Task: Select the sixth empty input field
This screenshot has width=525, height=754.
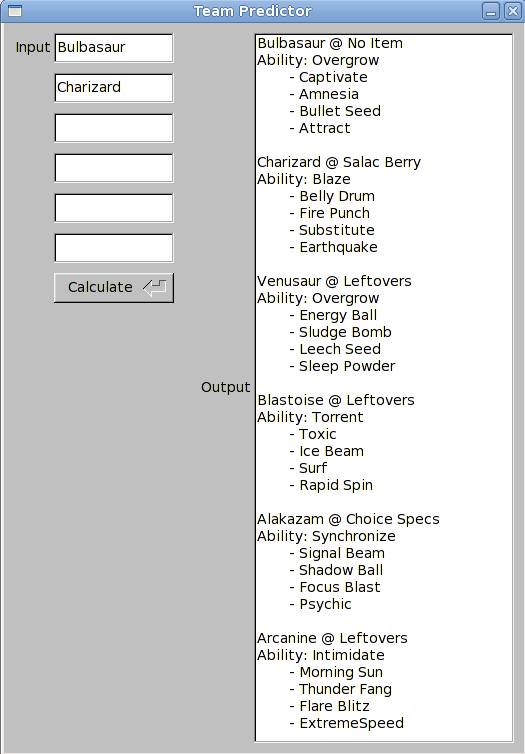Action: (x=114, y=248)
